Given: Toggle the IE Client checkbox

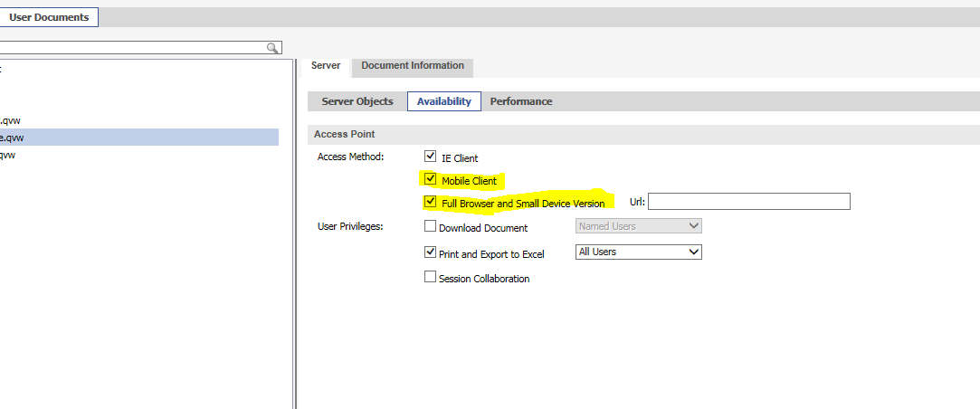Looking at the screenshot, I should tap(431, 157).
